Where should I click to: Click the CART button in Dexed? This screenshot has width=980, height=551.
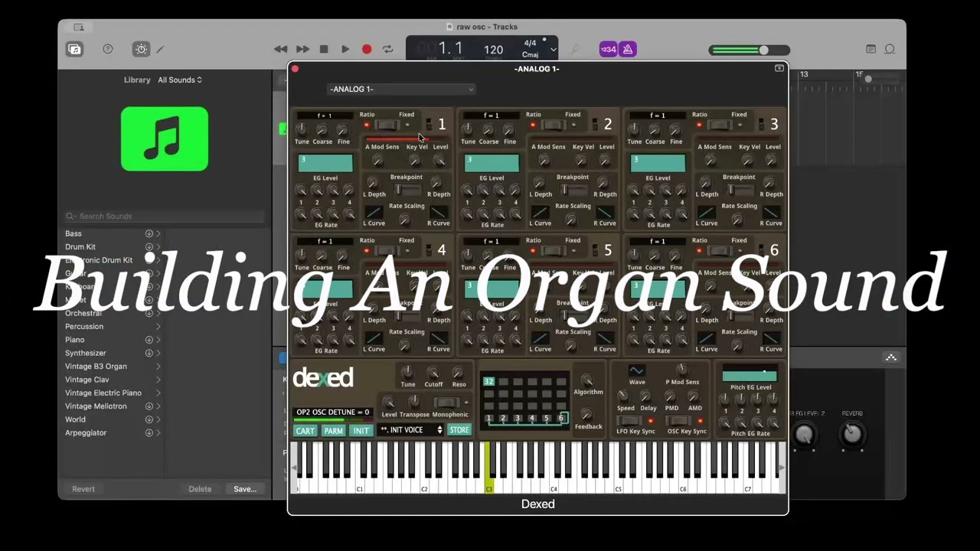tap(305, 431)
